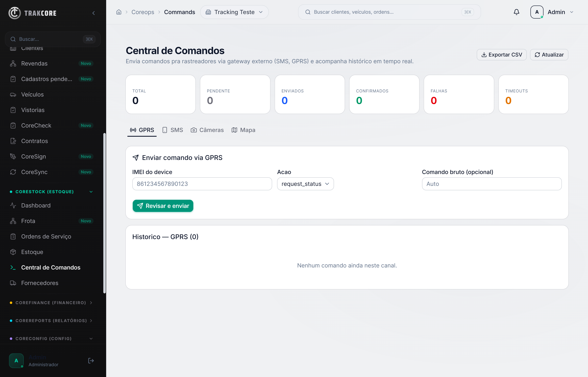
Task: Go to Coreops breadcrumb link
Action: click(x=143, y=12)
